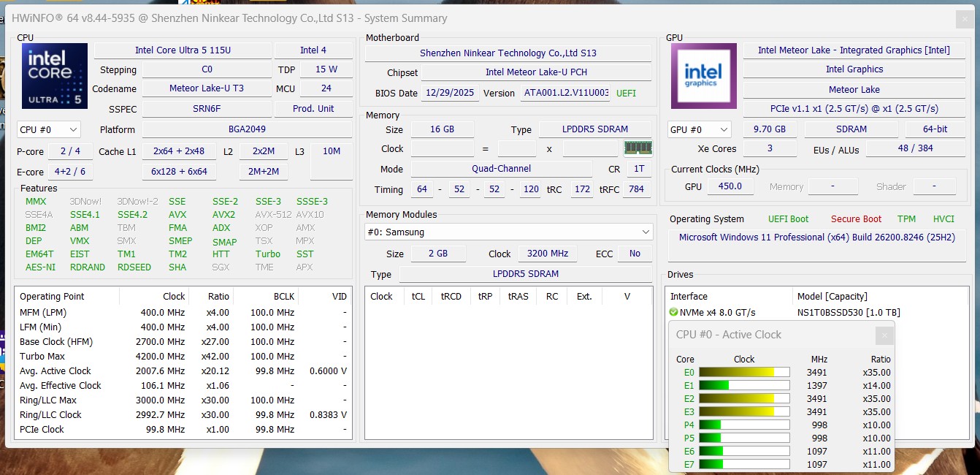Screen dimensions: 980x475
Task: Select the 'Ring/LLC Clock' row
Action: tap(183, 415)
